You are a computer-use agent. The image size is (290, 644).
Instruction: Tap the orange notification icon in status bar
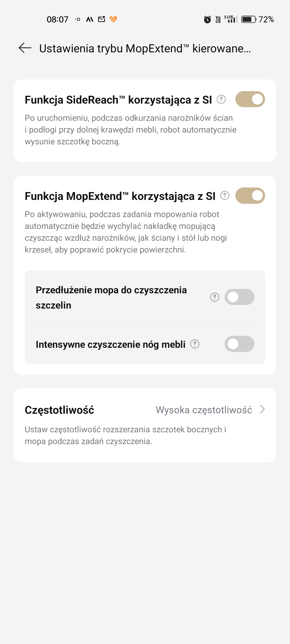(113, 19)
